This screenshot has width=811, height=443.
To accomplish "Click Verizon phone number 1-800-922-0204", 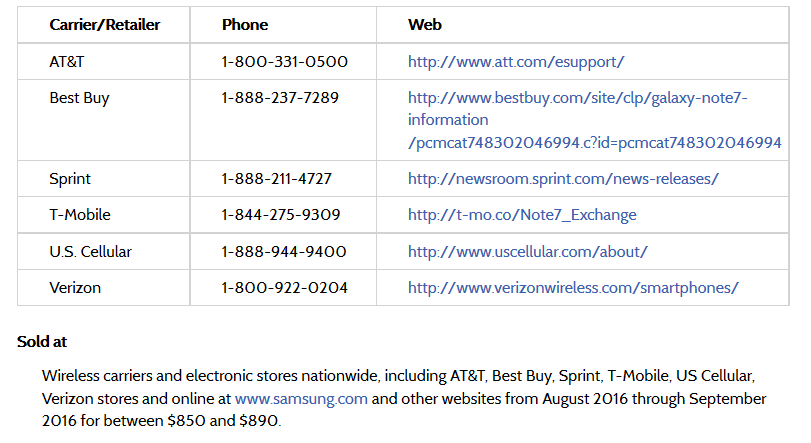I will point(284,288).
